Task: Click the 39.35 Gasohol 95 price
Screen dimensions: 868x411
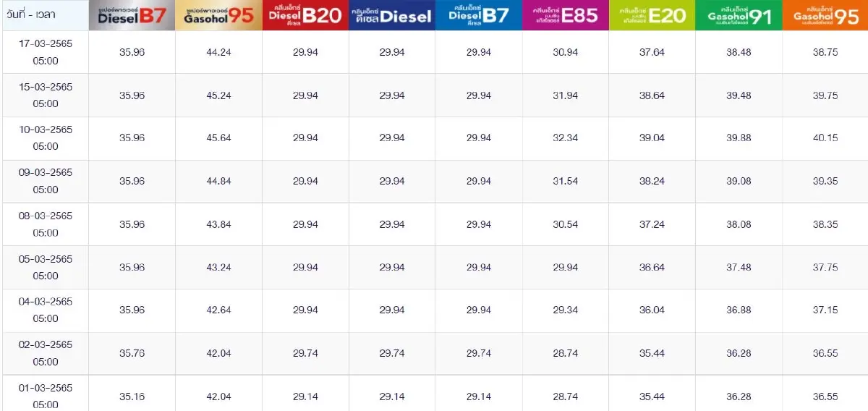Action: (x=825, y=181)
